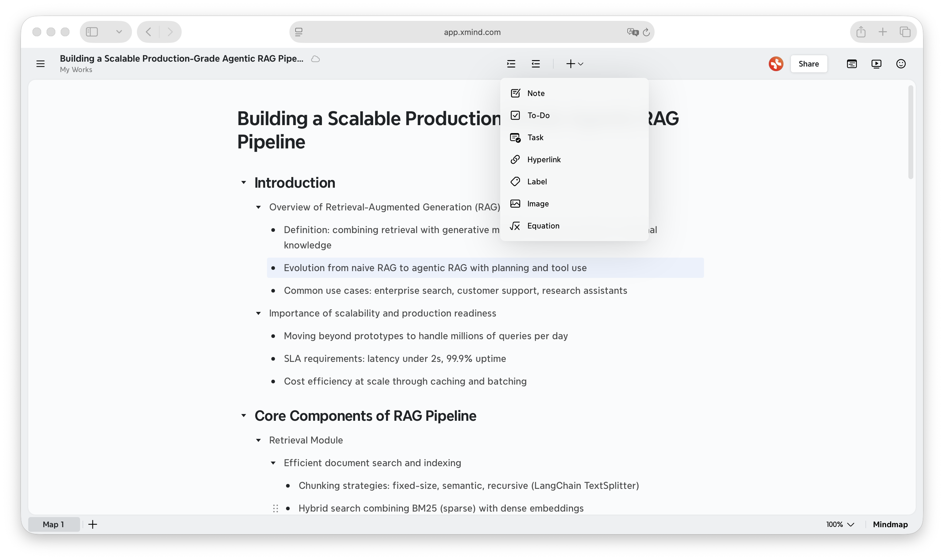Screen dimensions: 944x560
Task: Click the drag handle beside Hybrid search
Action: pyautogui.click(x=276, y=508)
